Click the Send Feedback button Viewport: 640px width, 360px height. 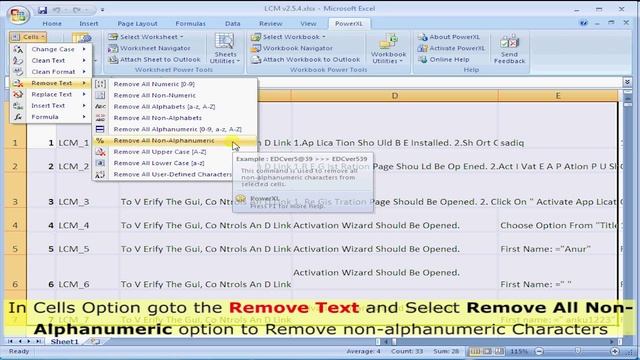[x=509, y=49]
